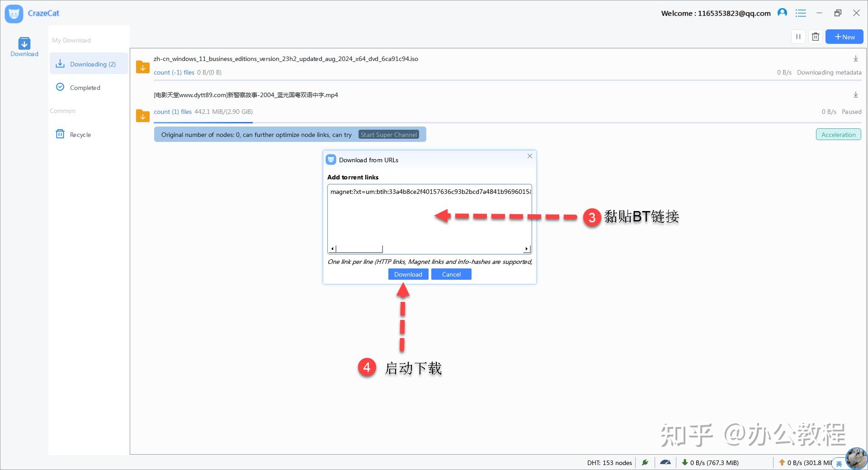868x470 pixels.
Task: Click the dialog's CrazeCat icon in title
Action: coord(331,160)
